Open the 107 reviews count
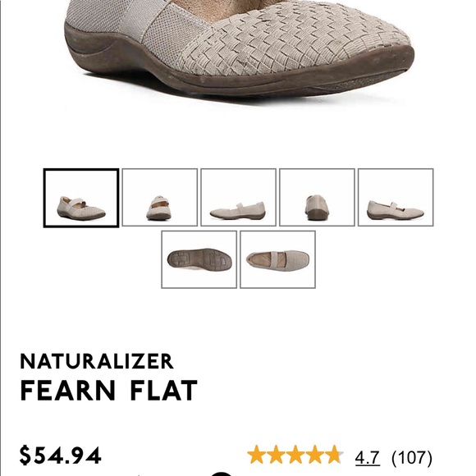 point(412,457)
